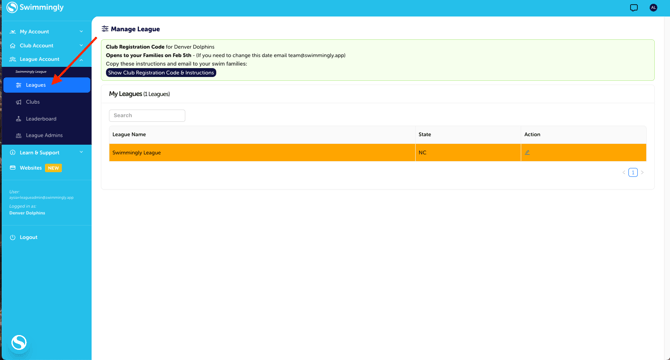Select the Swimmingly League row name

(137, 152)
